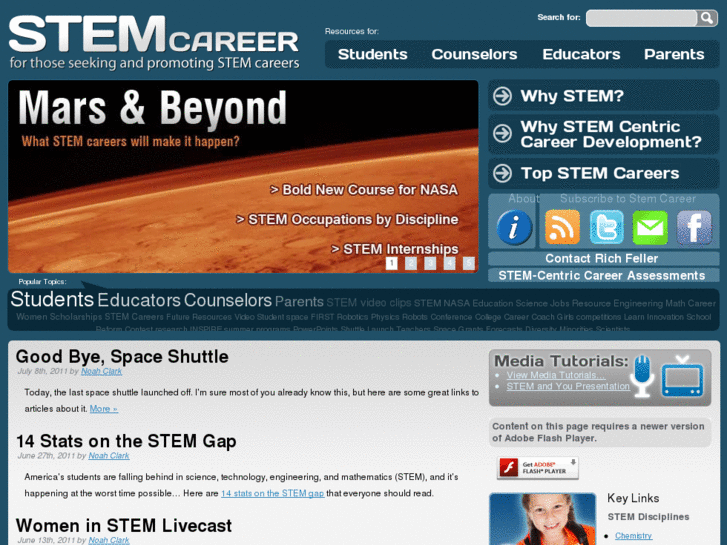Open the Facebook icon

(x=694, y=227)
